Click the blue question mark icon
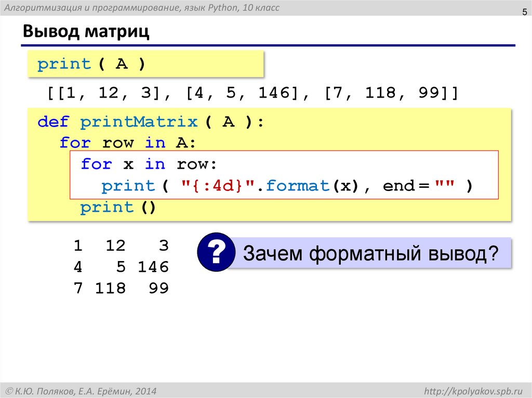 tap(216, 252)
